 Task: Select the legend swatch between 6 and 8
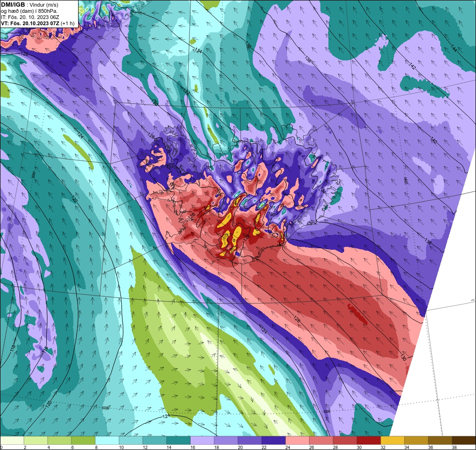pos(83,440)
